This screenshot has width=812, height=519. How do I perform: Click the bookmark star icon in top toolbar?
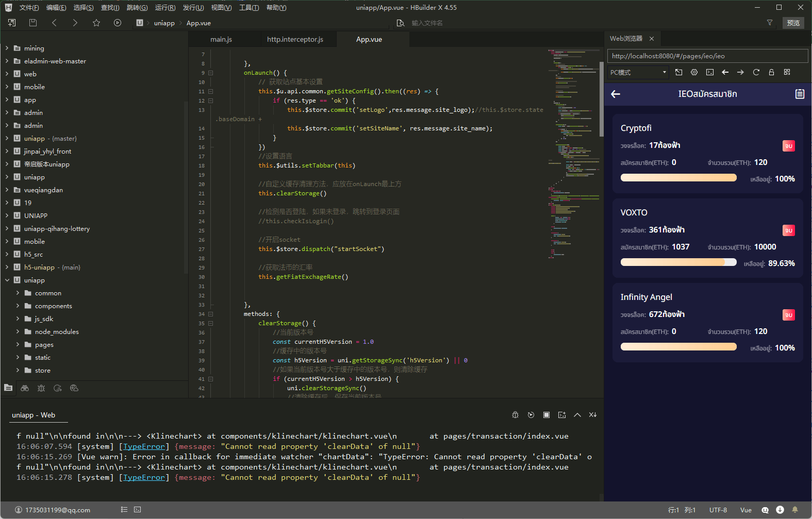pyautogui.click(x=96, y=23)
